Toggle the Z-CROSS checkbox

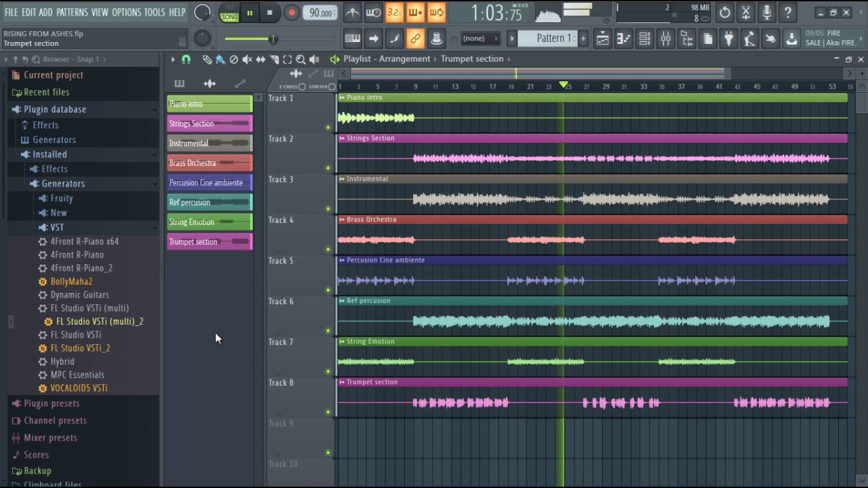pyautogui.click(x=302, y=87)
